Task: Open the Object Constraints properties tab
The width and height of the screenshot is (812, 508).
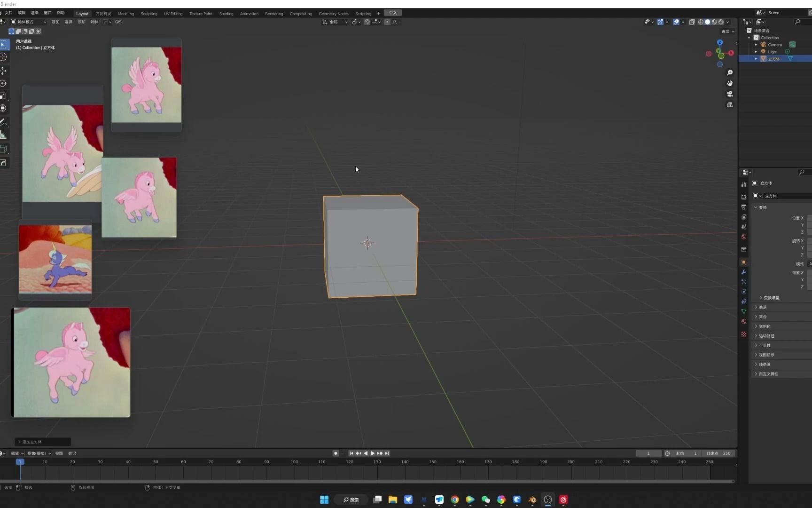Action: [x=744, y=302]
